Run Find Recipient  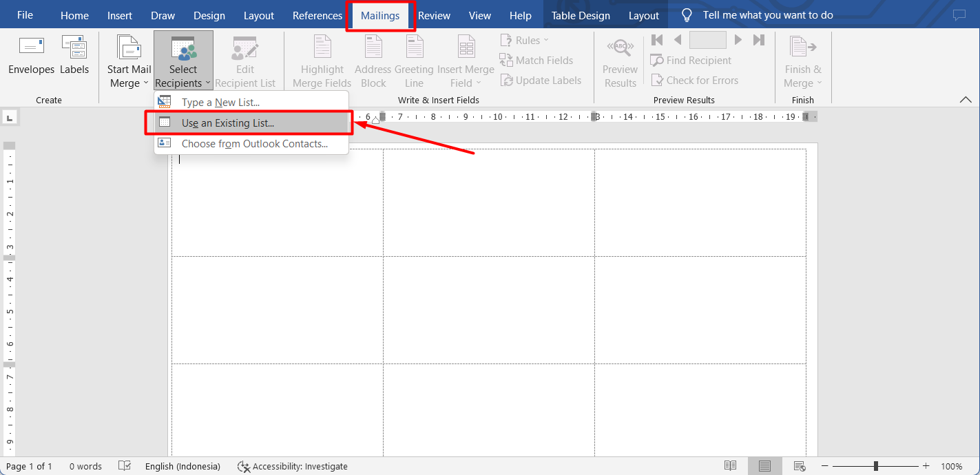691,60
